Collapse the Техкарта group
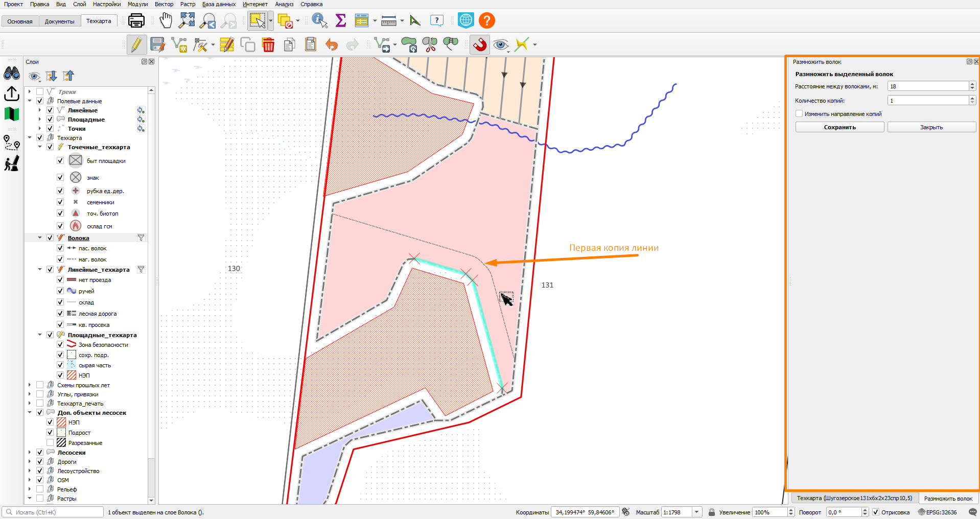This screenshot has height=519, width=980. [x=30, y=138]
